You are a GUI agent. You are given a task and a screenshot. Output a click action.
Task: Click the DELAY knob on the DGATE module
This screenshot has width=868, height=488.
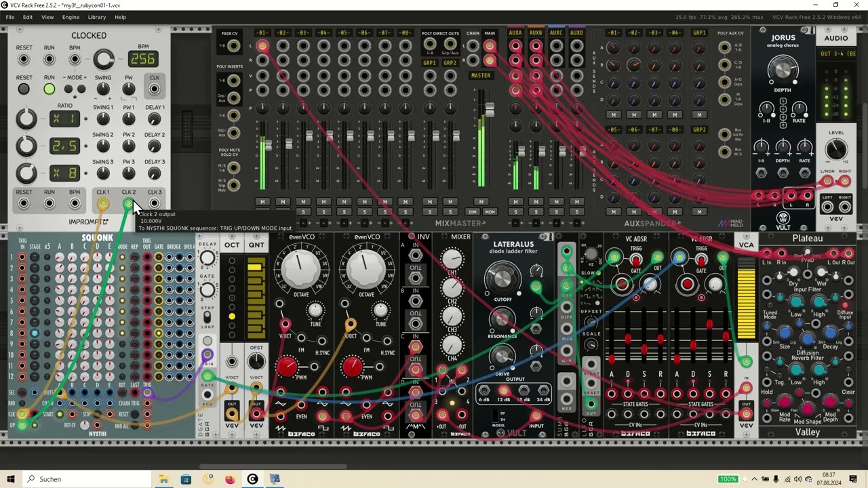(x=208, y=258)
